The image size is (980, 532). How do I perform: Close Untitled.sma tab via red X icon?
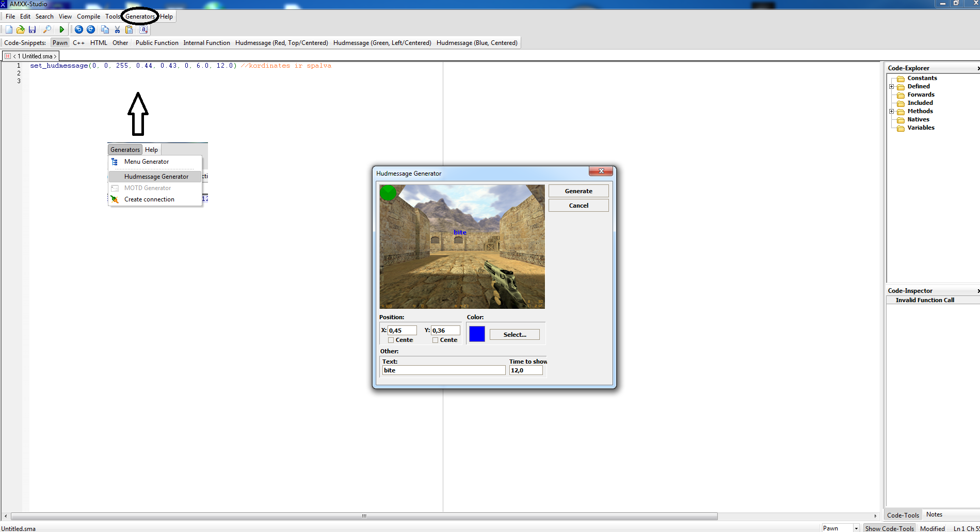point(8,56)
